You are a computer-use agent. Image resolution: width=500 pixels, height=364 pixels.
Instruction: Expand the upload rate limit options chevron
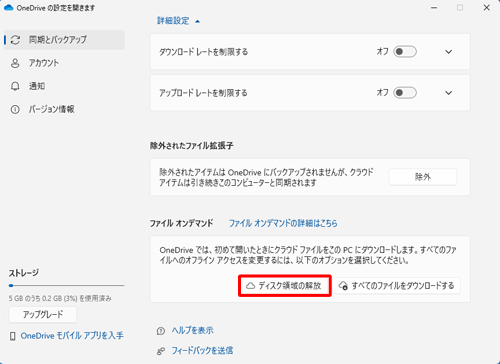coord(449,93)
